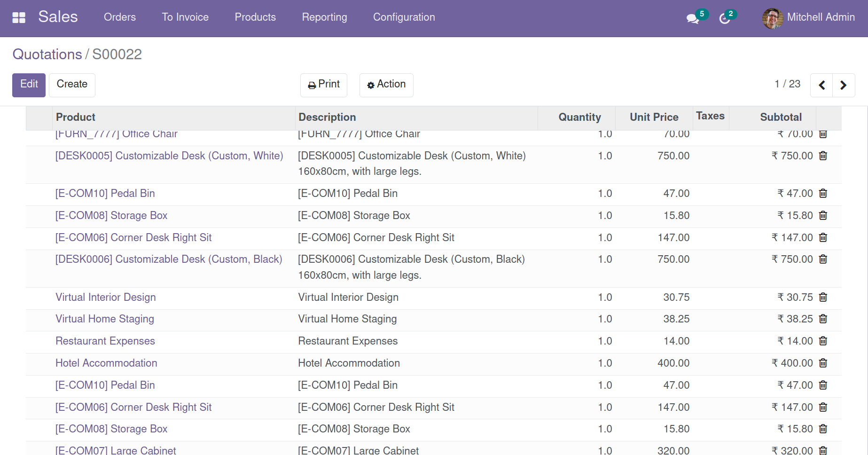Go back to Quotations breadcrumb
The width and height of the screenshot is (868, 455).
47,55
